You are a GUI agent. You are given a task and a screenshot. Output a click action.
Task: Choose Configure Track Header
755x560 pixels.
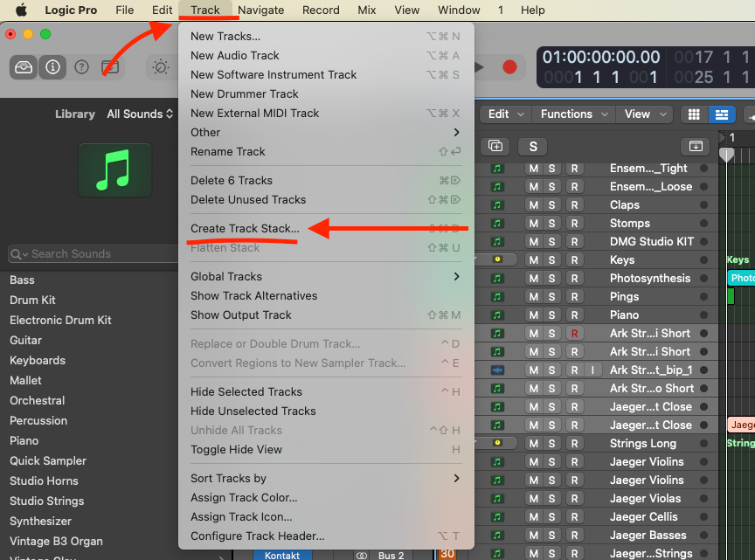point(325,536)
